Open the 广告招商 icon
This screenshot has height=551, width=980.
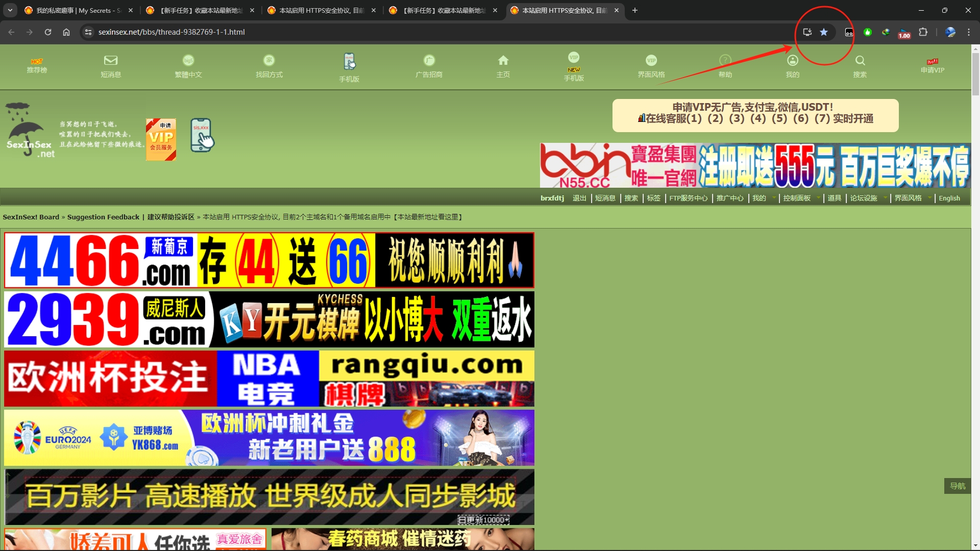429,66
